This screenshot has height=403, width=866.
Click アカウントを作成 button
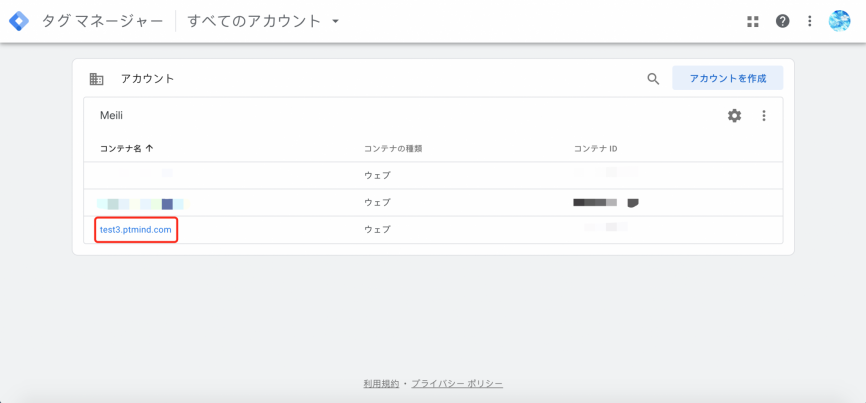(x=727, y=78)
